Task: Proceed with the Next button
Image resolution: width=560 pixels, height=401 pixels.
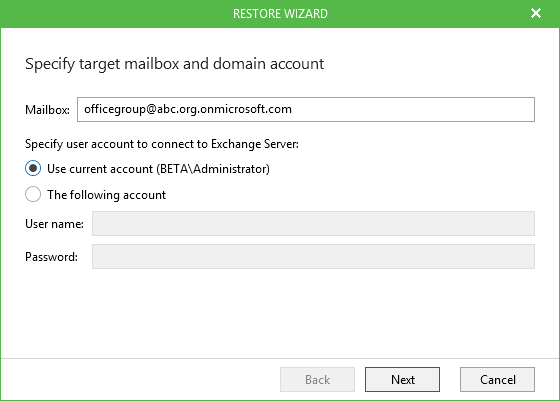Action: pyautogui.click(x=402, y=379)
